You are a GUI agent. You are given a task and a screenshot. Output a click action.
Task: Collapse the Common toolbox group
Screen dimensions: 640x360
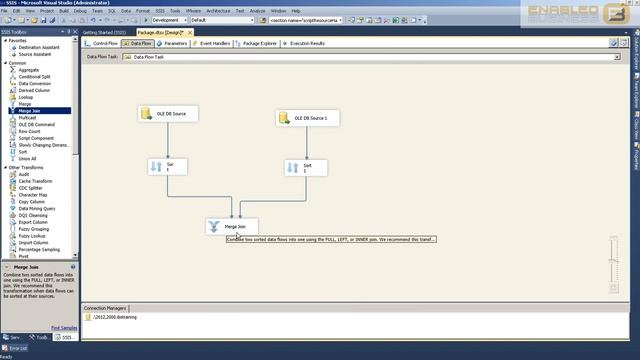pyautogui.click(x=5, y=63)
